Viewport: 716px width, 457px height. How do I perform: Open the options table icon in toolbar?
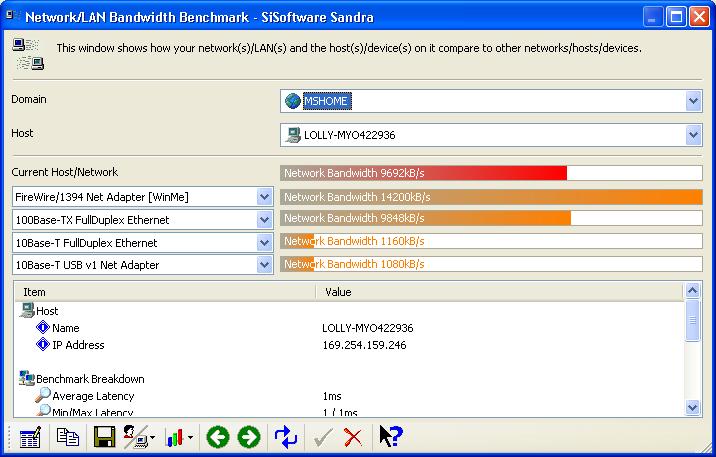coord(30,437)
